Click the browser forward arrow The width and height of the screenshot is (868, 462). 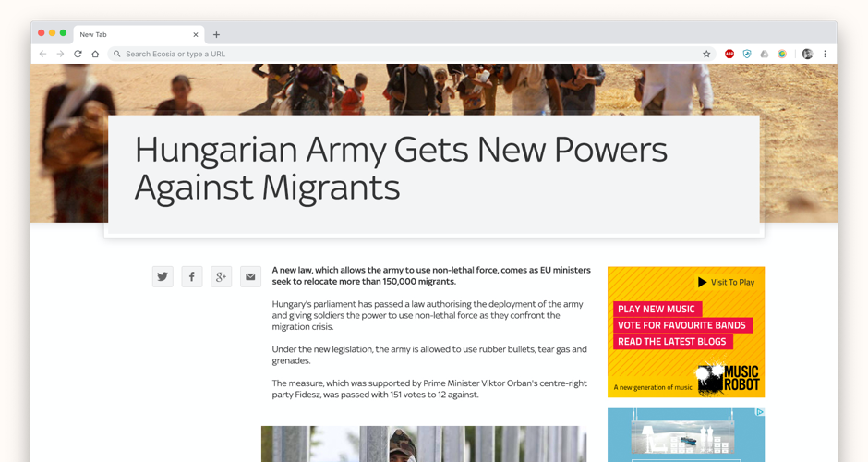point(60,54)
